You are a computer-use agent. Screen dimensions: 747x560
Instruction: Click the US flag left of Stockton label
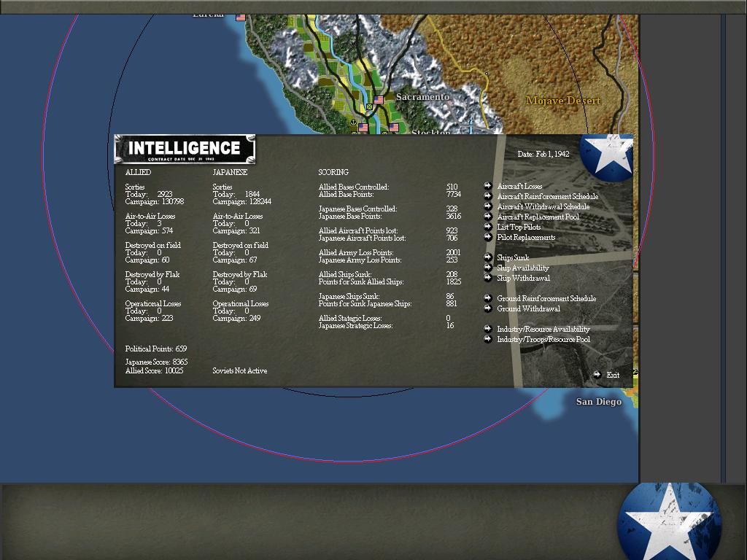tap(393, 128)
